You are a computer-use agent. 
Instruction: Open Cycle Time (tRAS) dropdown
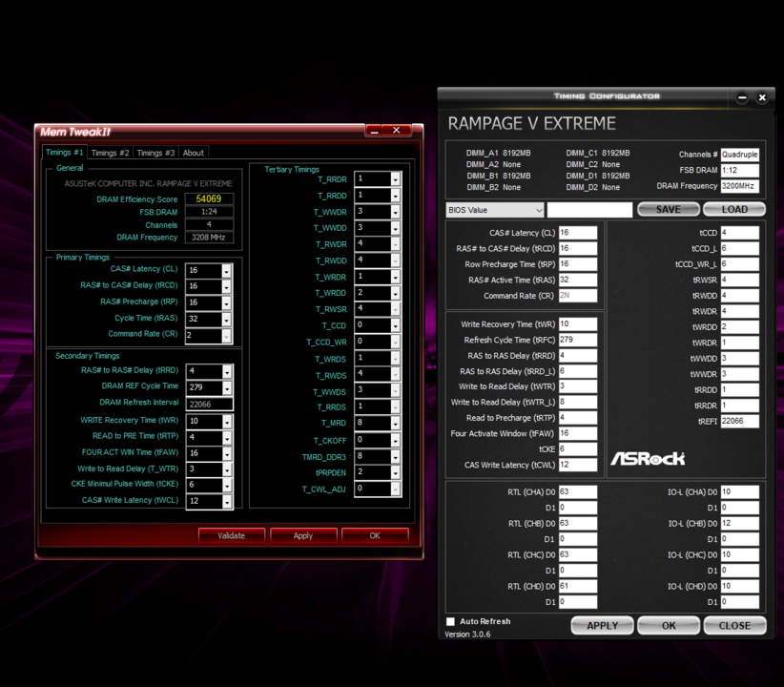(226, 320)
